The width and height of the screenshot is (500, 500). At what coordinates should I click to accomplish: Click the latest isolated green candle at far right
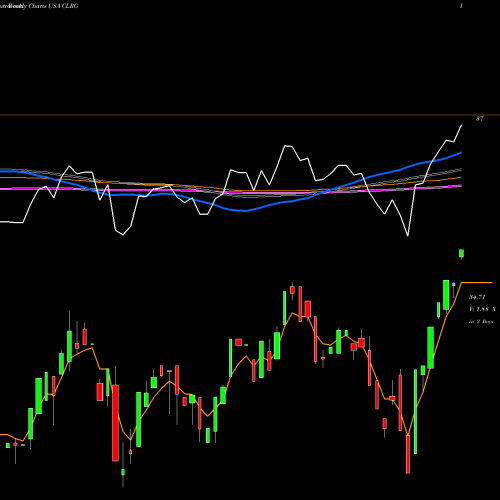click(462, 254)
